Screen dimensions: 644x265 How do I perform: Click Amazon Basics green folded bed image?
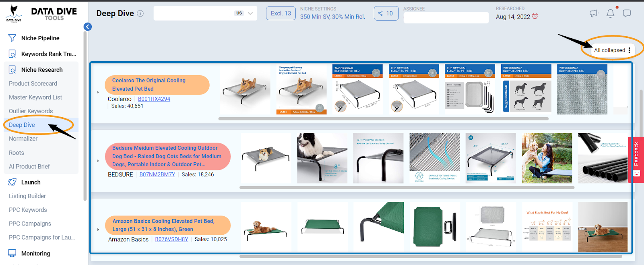coord(434,227)
